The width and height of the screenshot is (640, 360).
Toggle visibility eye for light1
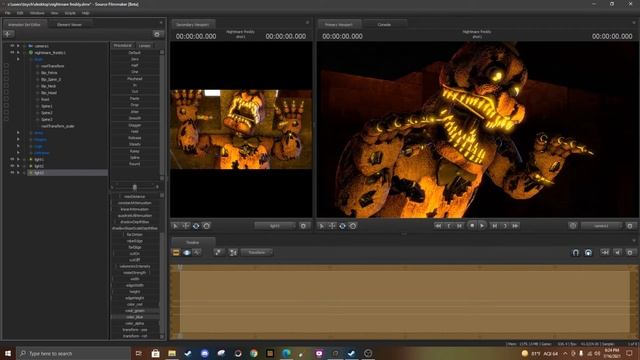12,159
